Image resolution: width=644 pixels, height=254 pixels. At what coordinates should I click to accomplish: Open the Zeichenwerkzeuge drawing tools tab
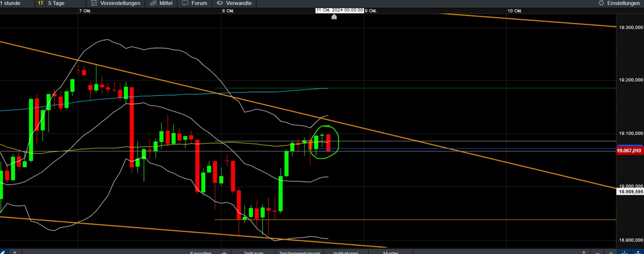click(x=299, y=252)
